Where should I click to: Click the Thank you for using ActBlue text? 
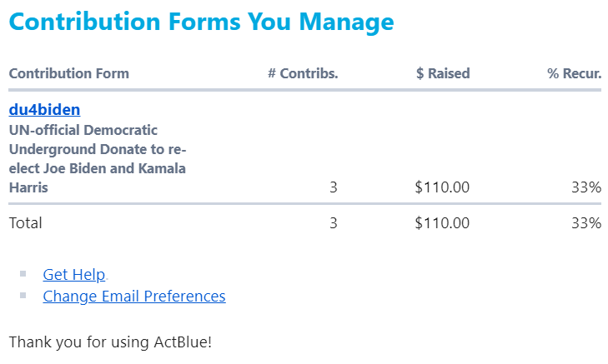pos(110,342)
